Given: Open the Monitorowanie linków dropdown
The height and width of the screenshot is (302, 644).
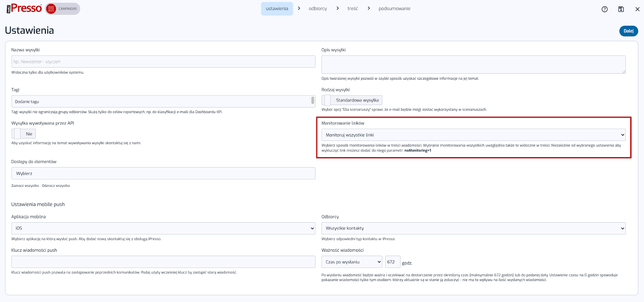Looking at the screenshot, I should click(x=473, y=135).
